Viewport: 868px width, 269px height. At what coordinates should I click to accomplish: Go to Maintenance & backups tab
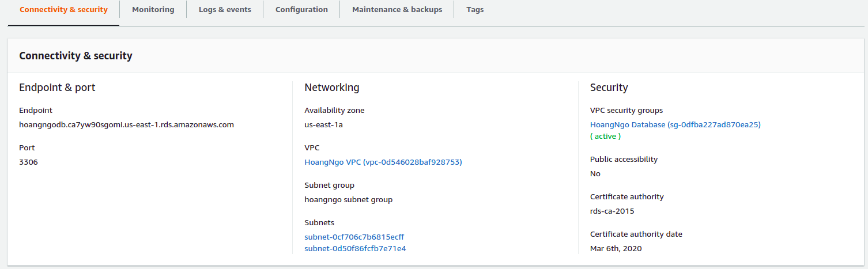tap(397, 10)
